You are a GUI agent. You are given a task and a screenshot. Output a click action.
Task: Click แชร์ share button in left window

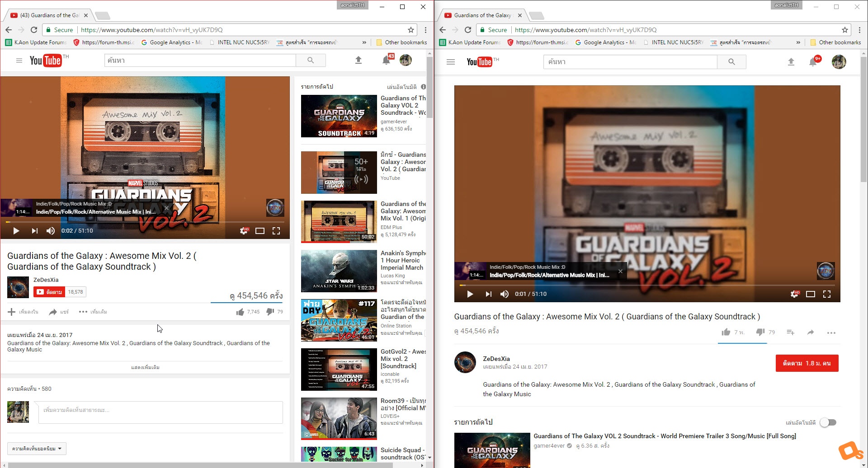pyautogui.click(x=59, y=312)
